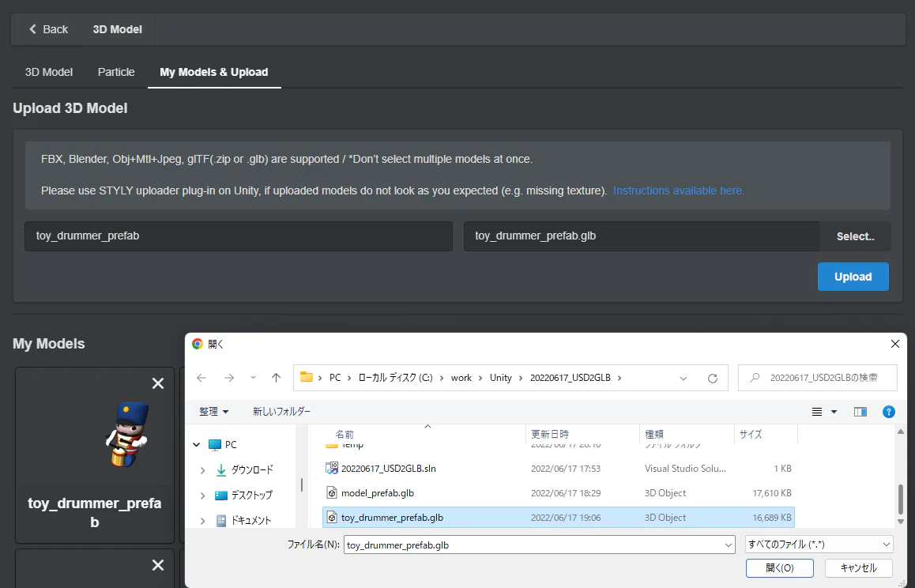Switch to the 3D Model tab

pyautogui.click(x=49, y=72)
